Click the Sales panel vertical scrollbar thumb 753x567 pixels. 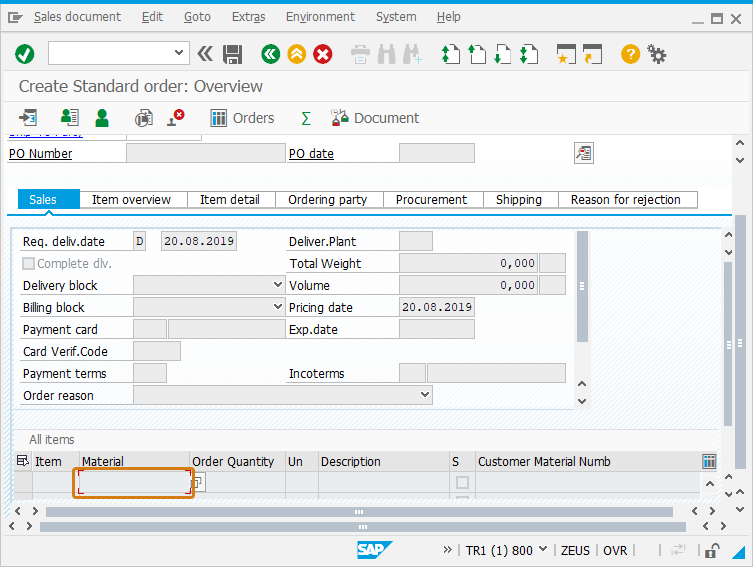582,287
